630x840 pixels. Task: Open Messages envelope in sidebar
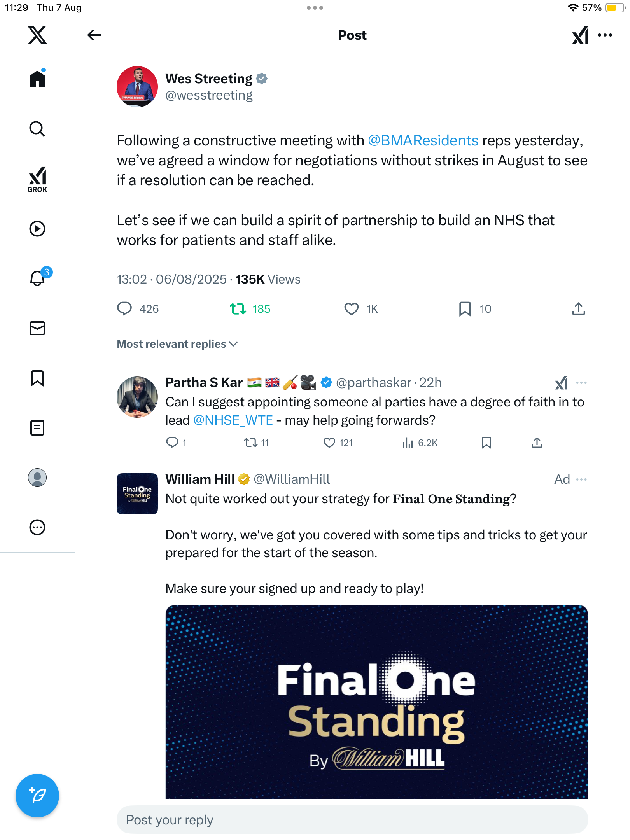point(37,328)
